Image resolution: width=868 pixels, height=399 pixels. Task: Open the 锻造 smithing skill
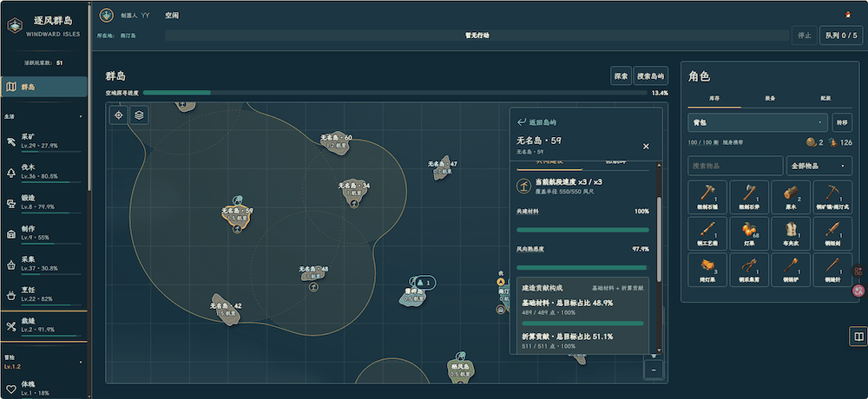(x=43, y=203)
